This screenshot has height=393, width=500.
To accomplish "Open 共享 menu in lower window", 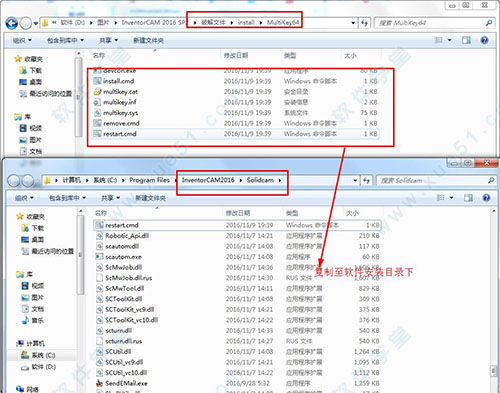I will pos(110,198).
